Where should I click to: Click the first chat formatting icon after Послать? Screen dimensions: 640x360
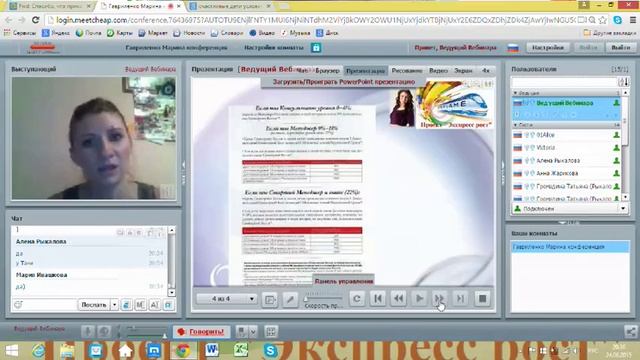127,305
